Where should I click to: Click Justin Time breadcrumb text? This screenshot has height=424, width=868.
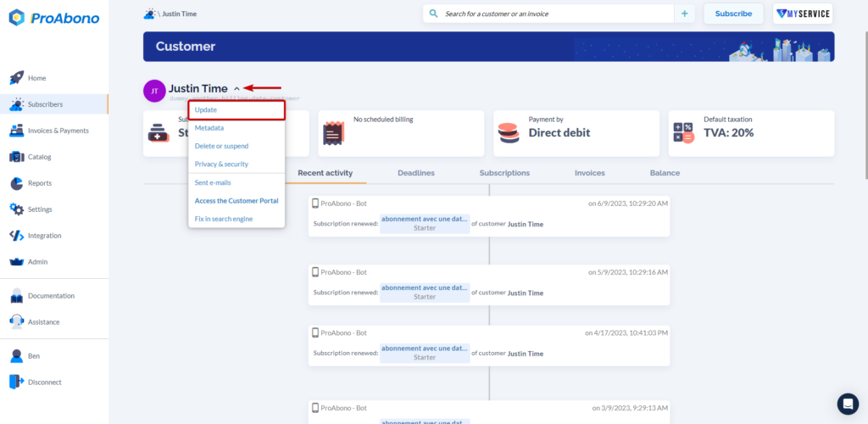pos(179,14)
